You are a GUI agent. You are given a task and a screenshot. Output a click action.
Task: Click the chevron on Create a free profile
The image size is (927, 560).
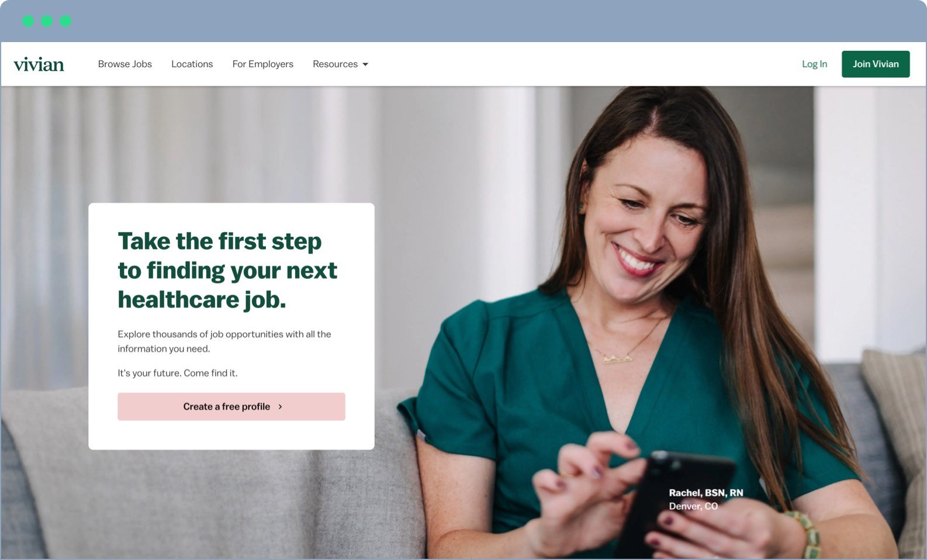pyautogui.click(x=281, y=406)
